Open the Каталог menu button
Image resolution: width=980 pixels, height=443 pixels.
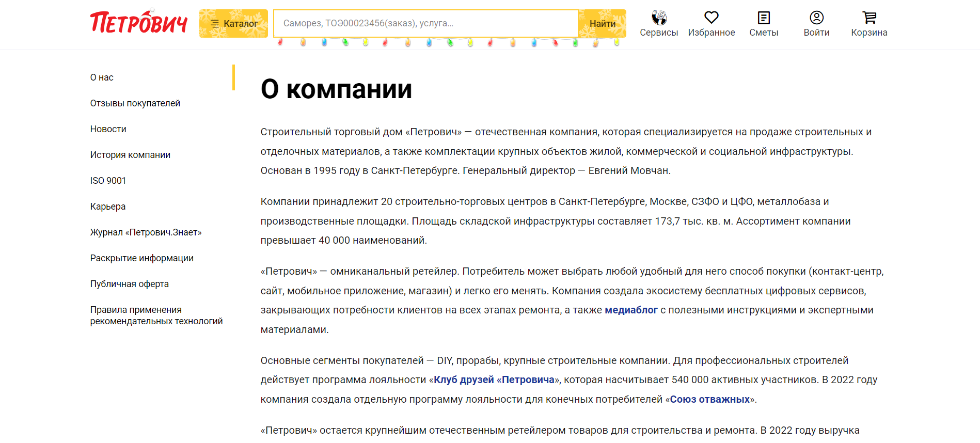(x=233, y=23)
